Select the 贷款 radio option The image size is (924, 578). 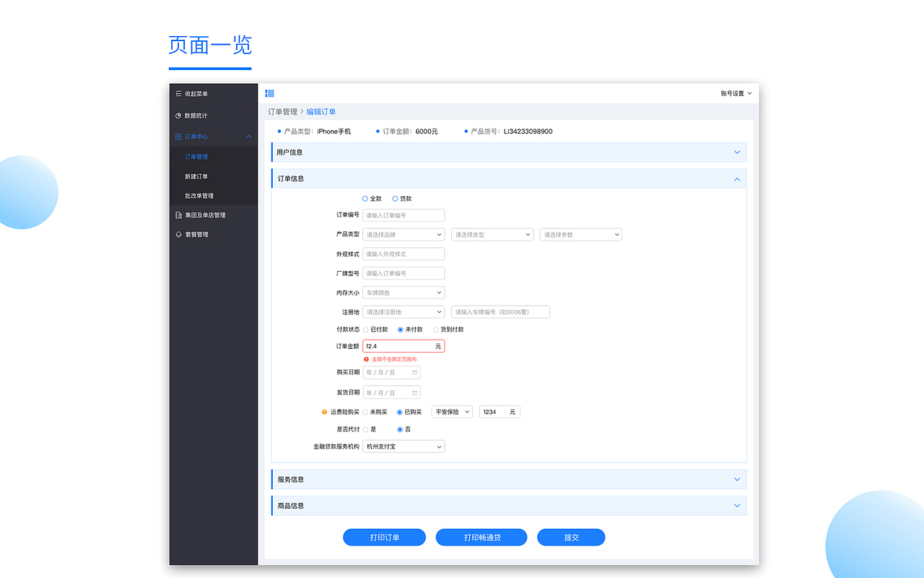pyautogui.click(x=395, y=199)
